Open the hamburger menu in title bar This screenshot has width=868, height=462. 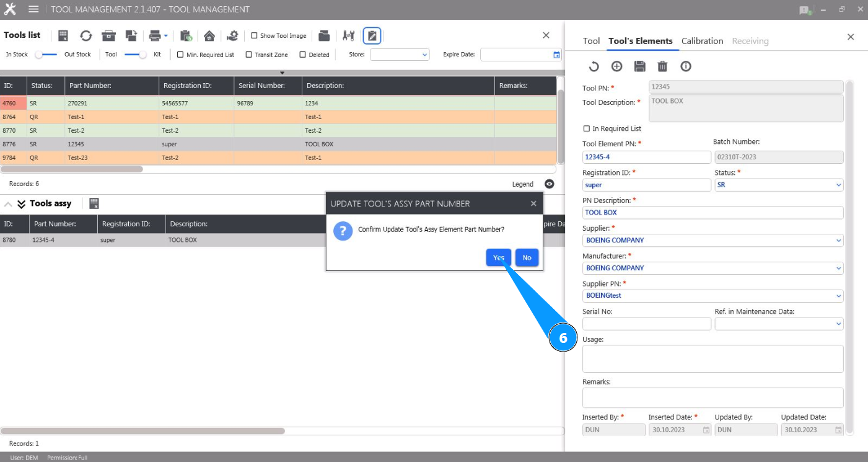coord(33,9)
